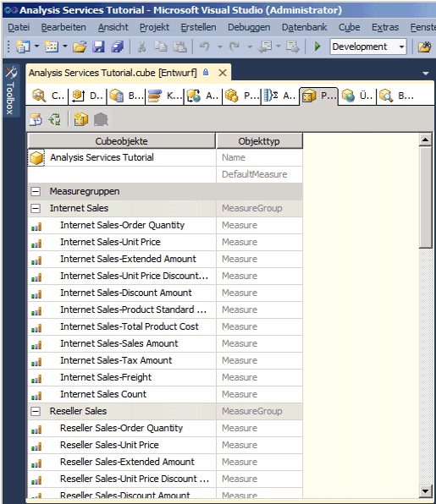Open the Ansicht menu
Image resolution: width=436 pixels, height=504 pixels.
pyautogui.click(x=113, y=27)
